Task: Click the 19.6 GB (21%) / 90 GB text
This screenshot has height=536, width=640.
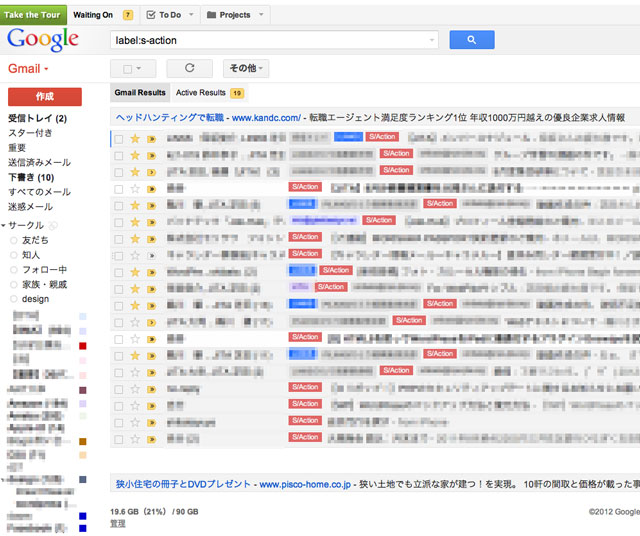Action: pyautogui.click(x=154, y=512)
